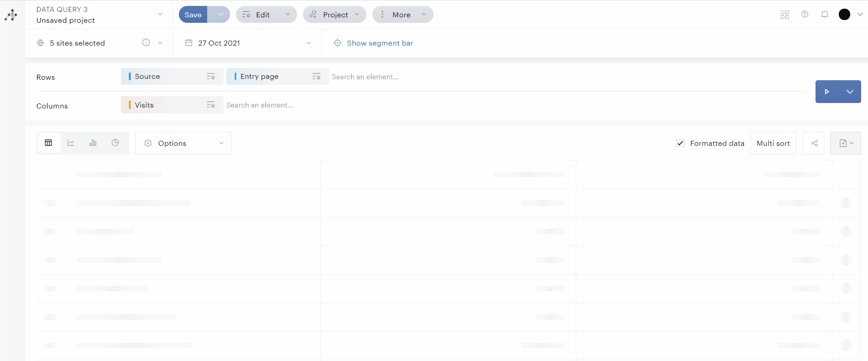Switch to bar chart view
The image size is (868, 361).
pos(93,143)
